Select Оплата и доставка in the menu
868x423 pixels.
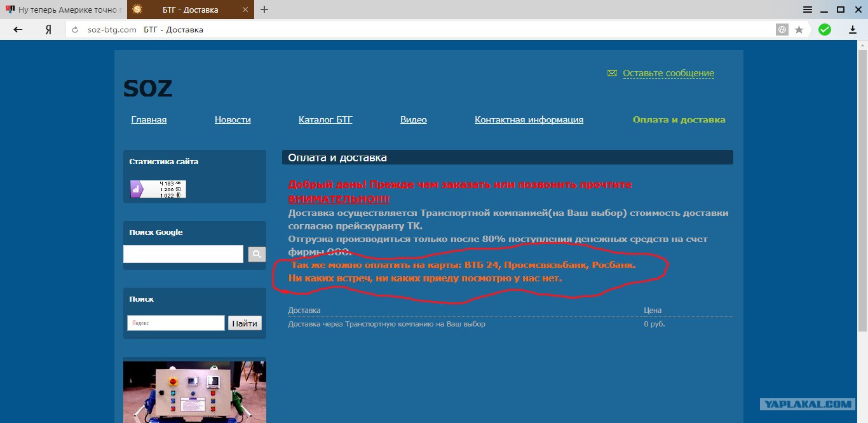(679, 119)
